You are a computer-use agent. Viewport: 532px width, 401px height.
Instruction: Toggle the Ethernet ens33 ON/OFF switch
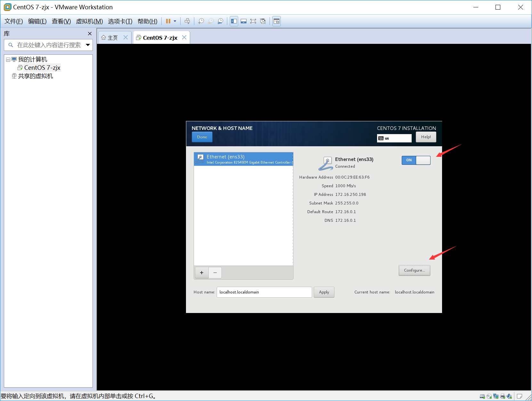416,160
